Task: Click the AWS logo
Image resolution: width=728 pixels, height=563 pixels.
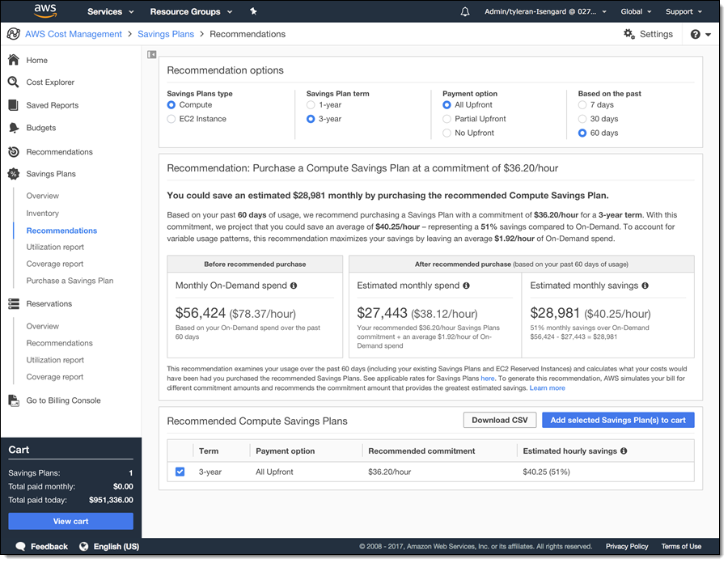Action: tap(45, 11)
